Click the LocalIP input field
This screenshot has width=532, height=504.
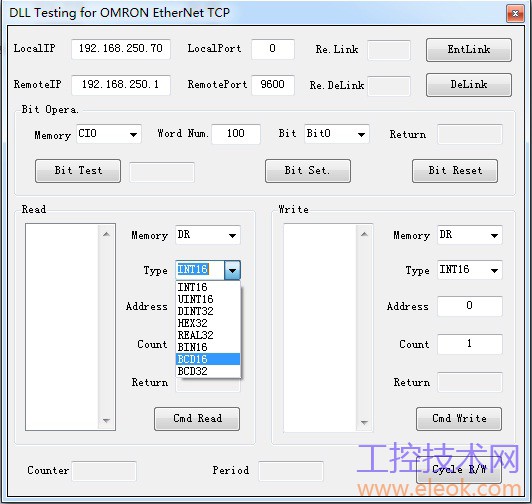(x=121, y=49)
